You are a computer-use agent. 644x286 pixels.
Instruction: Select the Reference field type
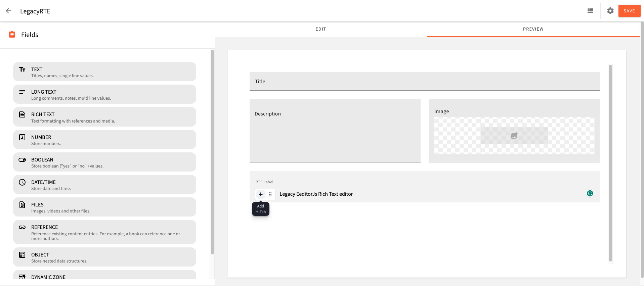[104, 232]
